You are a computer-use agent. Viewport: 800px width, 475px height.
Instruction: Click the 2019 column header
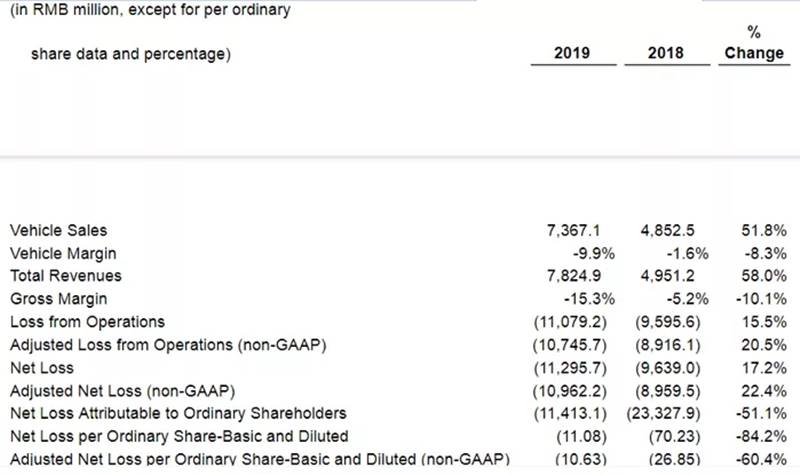[572, 53]
